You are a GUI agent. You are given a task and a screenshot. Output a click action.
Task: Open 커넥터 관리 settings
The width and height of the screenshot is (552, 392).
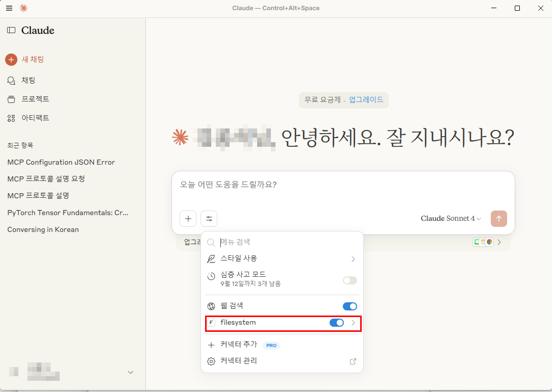(282, 361)
